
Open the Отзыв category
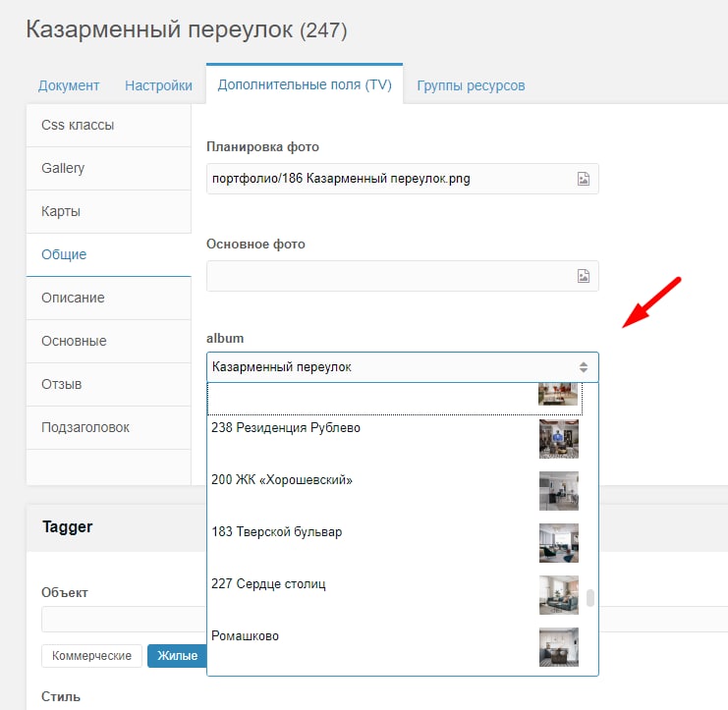pyautogui.click(x=109, y=384)
